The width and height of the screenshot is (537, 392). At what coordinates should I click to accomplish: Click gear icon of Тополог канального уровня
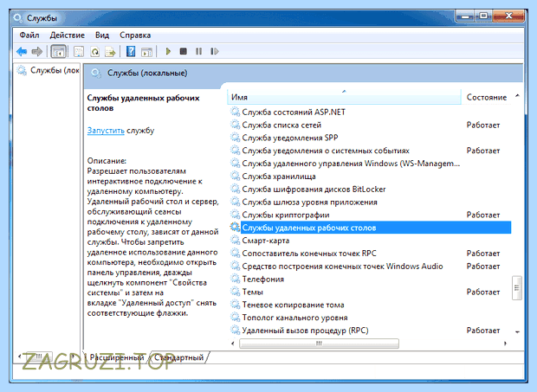pyautogui.click(x=235, y=318)
